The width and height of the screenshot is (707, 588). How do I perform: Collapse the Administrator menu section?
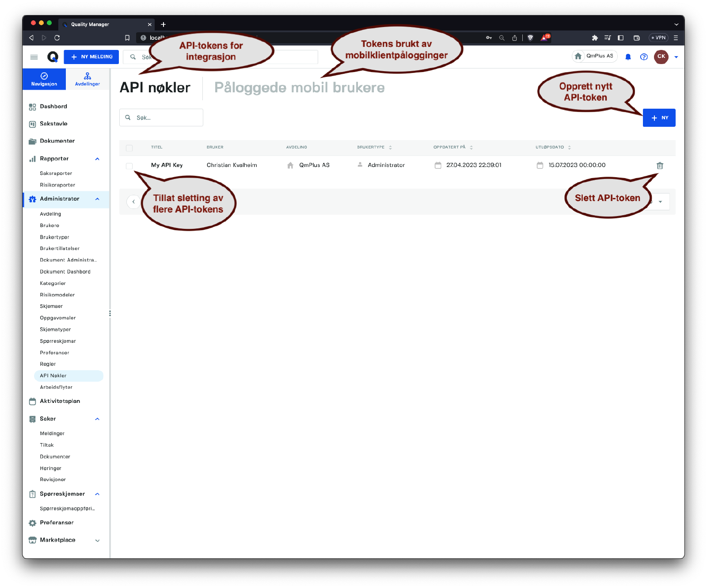pyautogui.click(x=97, y=199)
